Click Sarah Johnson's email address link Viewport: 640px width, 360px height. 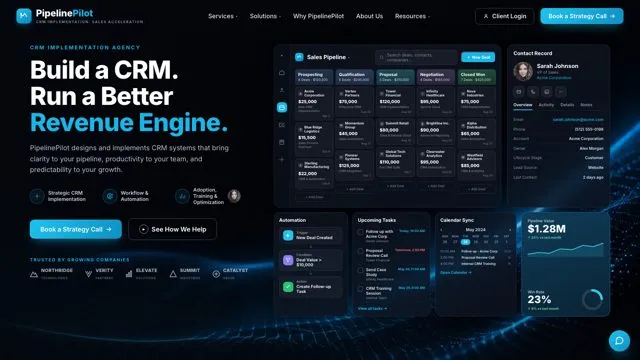click(x=578, y=120)
